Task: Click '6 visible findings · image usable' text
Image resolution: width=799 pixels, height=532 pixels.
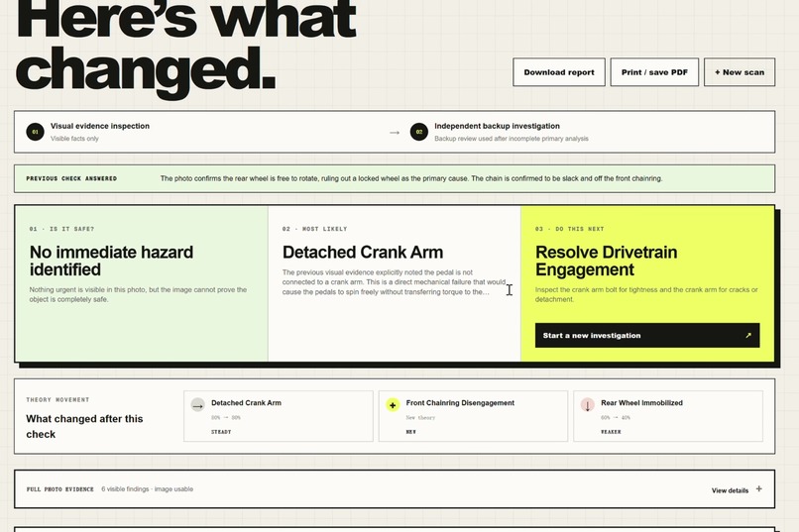Action: tap(148, 489)
